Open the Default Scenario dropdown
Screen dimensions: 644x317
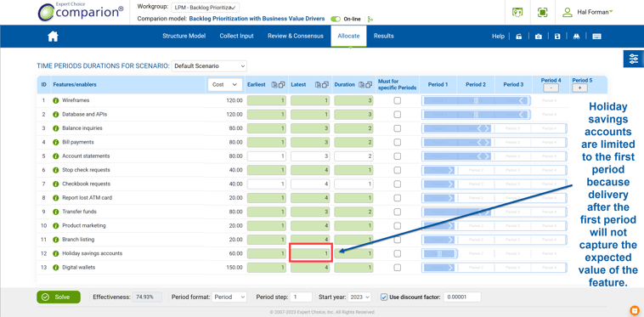coord(209,65)
